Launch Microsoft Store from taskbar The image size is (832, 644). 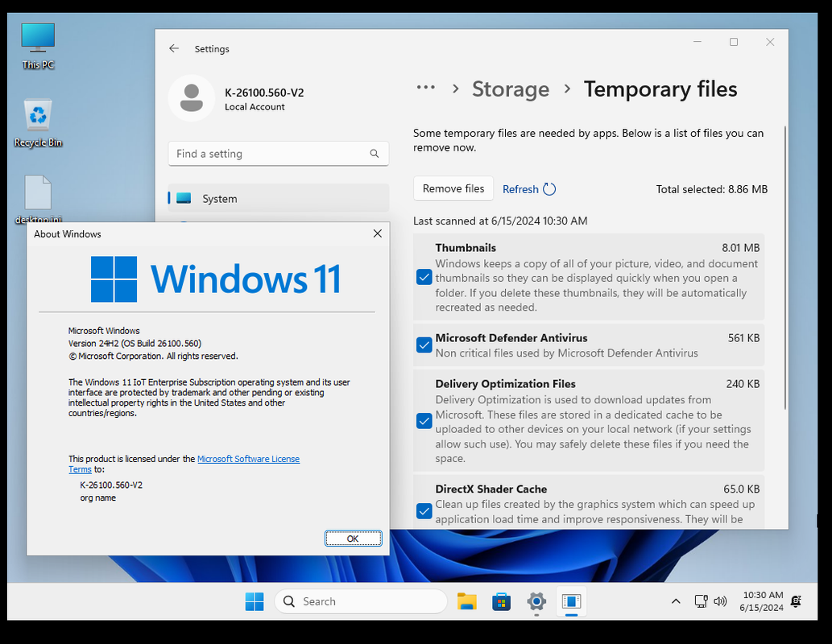tap(501, 601)
